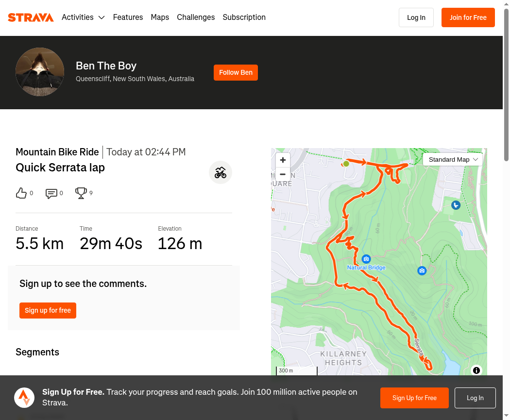Image resolution: width=510 pixels, height=420 pixels.
Task: Open the Features menu item
Action: tap(128, 17)
